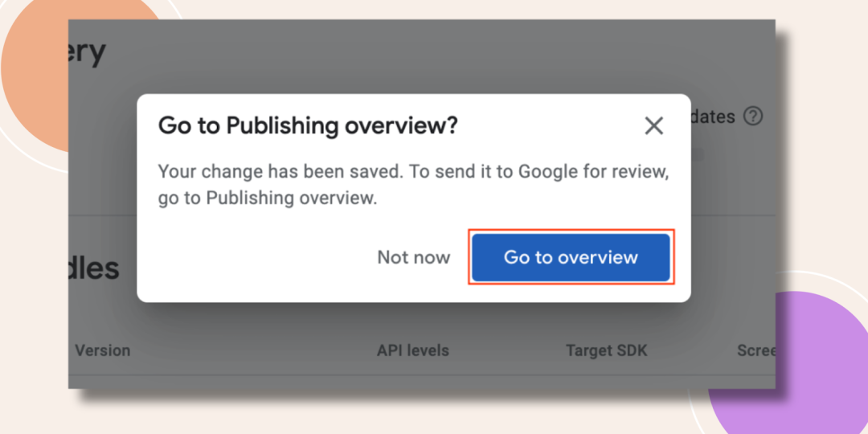The width and height of the screenshot is (868, 434).
Task: Click the dialog title Go to Publishing overview?
Action: pos(308,125)
